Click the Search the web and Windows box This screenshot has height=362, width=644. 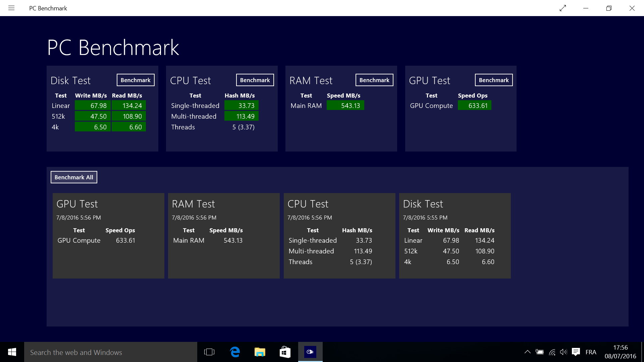[x=111, y=352]
